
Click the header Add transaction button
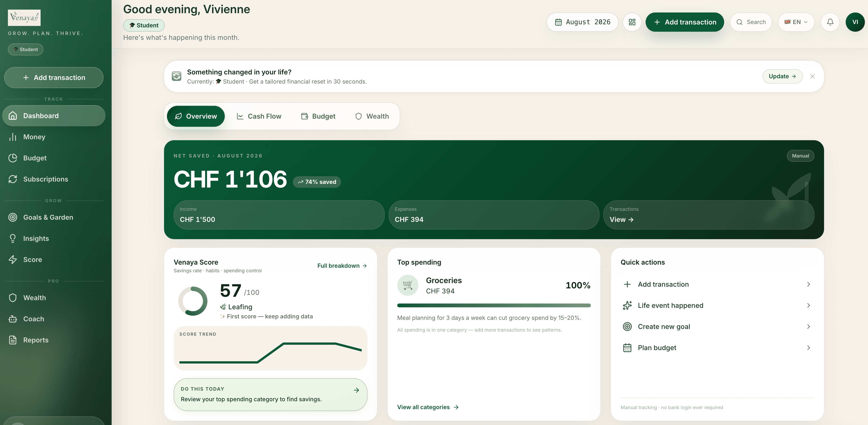coord(685,22)
